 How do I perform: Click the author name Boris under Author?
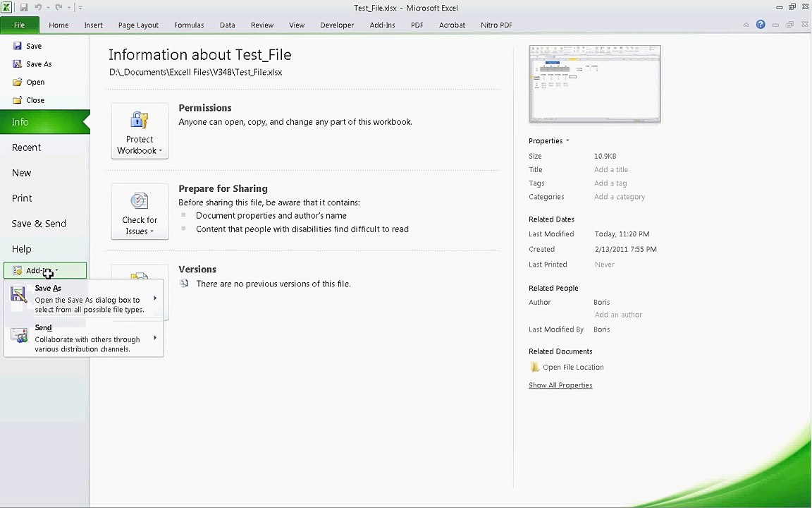(x=602, y=302)
